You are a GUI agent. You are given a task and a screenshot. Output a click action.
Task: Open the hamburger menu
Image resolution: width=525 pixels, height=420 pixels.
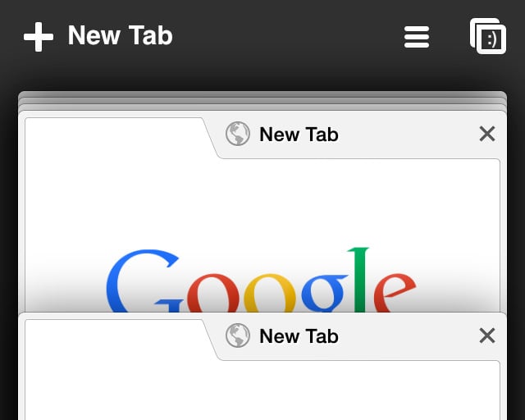click(x=417, y=37)
